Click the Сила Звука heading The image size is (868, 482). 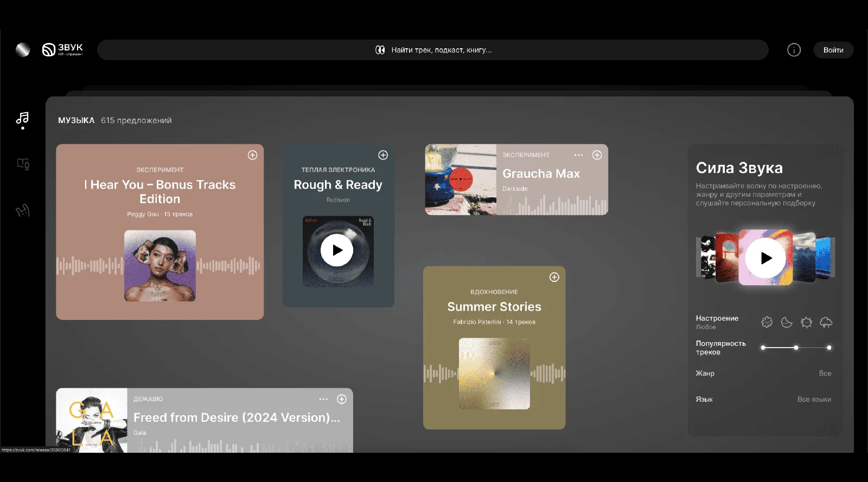[x=739, y=168]
